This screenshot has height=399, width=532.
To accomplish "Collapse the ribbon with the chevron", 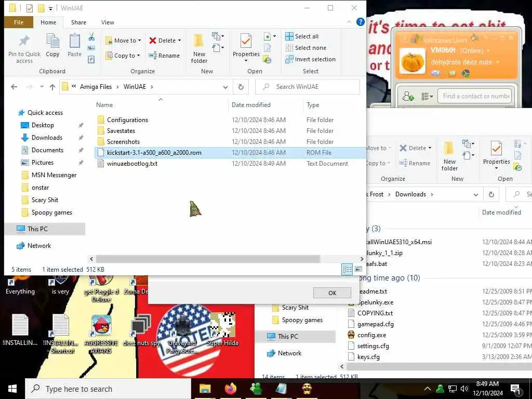I will point(349,22).
